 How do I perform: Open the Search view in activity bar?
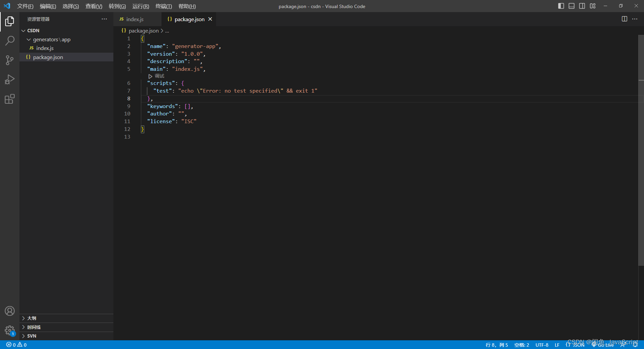pyautogui.click(x=10, y=41)
